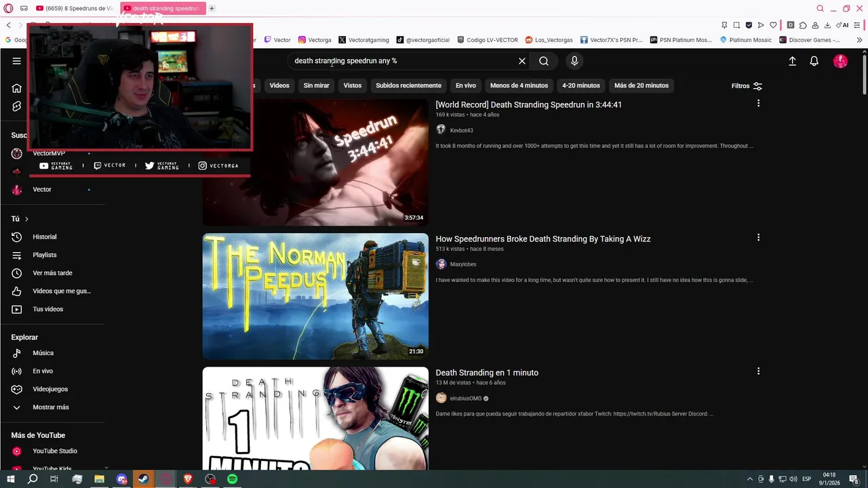Open File Explorer from the taskbar
This screenshot has width=868, height=488.
click(99, 479)
